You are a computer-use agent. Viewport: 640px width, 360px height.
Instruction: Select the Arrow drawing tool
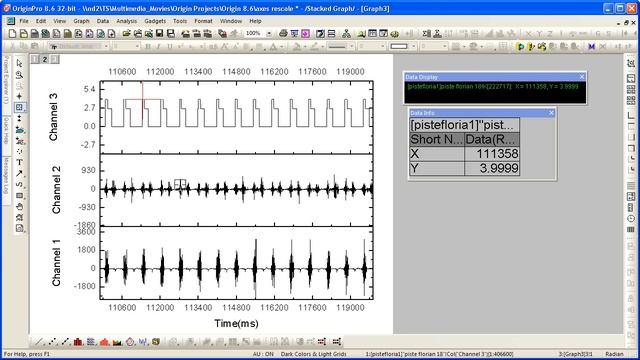click(19, 173)
